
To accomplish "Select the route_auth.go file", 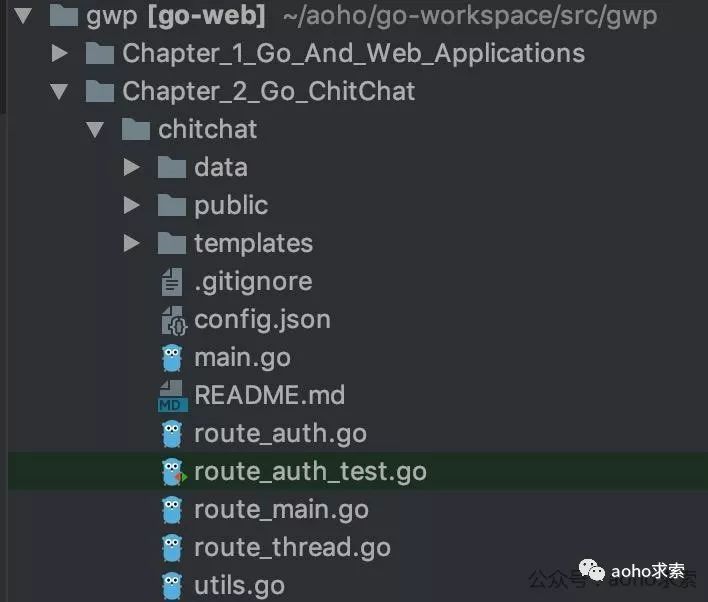I will click(280, 434).
